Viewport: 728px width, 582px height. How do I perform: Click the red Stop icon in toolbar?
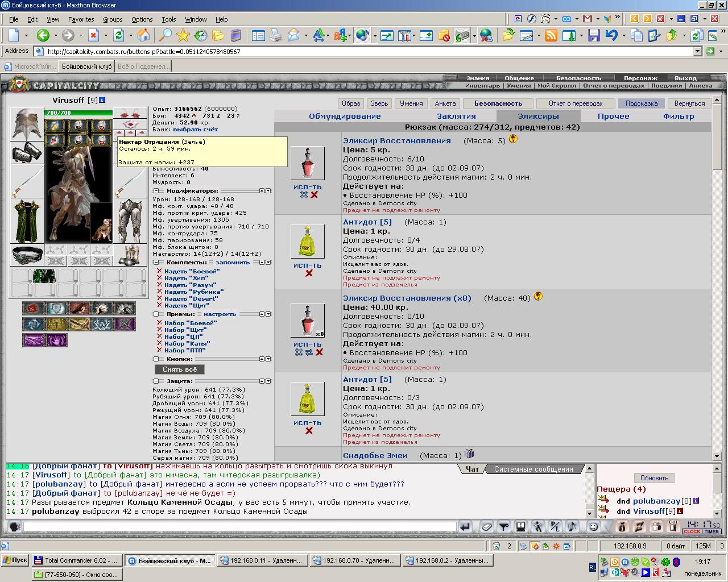click(93, 36)
